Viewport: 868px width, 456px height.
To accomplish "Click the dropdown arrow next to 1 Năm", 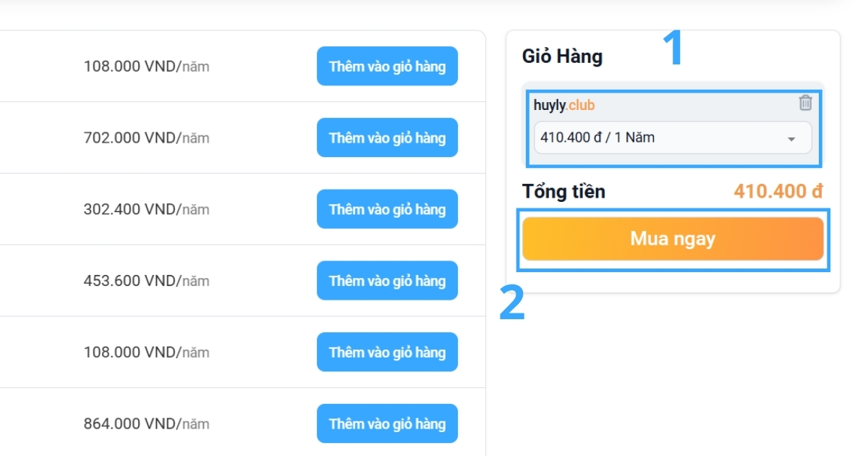I will [x=792, y=138].
